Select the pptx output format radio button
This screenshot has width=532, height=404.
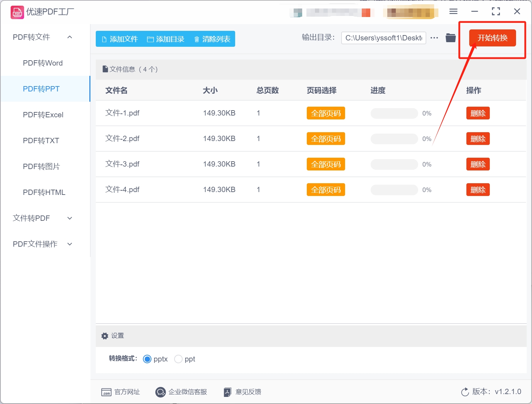coord(147,359)
